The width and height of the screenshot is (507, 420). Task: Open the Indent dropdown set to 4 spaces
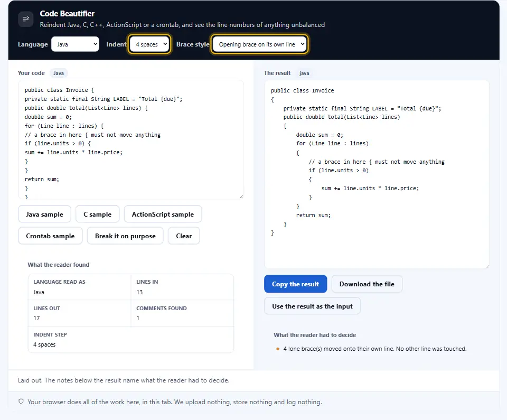coord(149,44)
